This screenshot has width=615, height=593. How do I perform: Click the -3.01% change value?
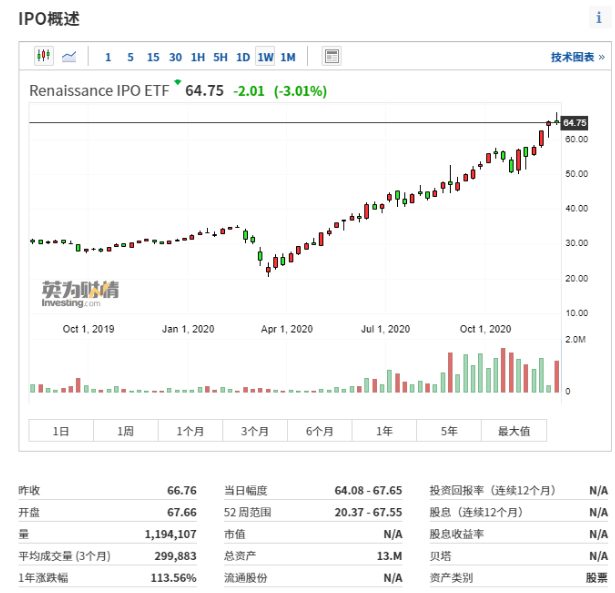(x=300, y=91)
